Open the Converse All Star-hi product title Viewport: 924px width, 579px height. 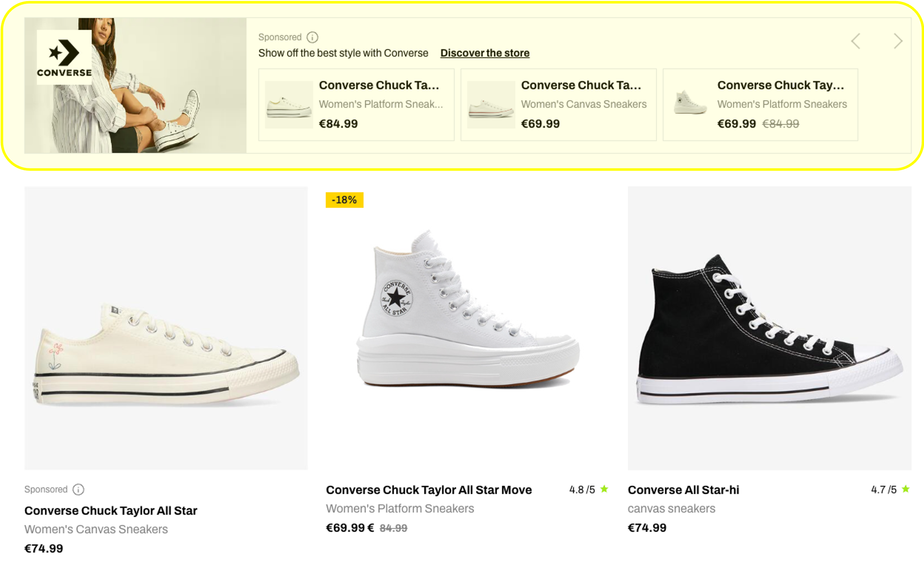683,490
